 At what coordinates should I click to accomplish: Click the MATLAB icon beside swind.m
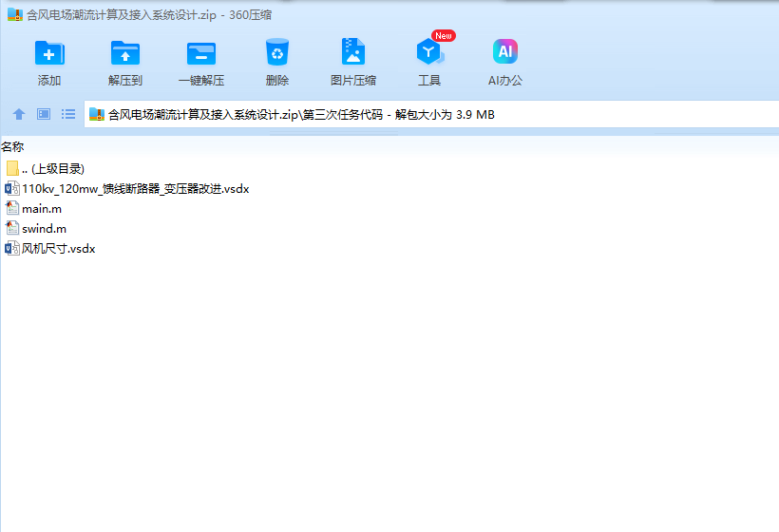pos(12,228)
